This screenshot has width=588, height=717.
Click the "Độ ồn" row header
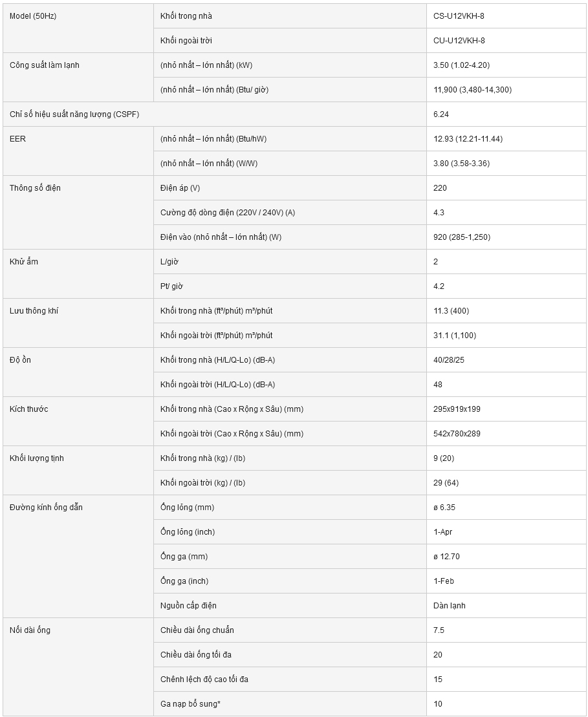click(21, 360)
